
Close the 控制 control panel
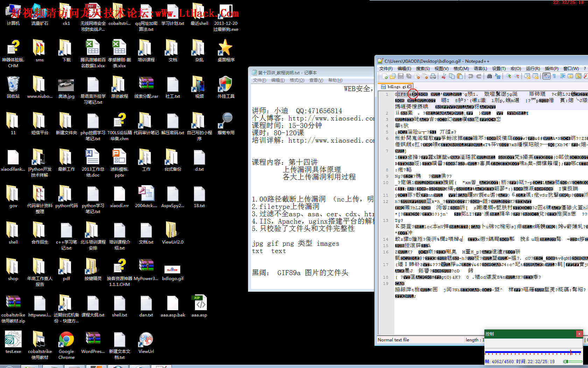(579, 334)
